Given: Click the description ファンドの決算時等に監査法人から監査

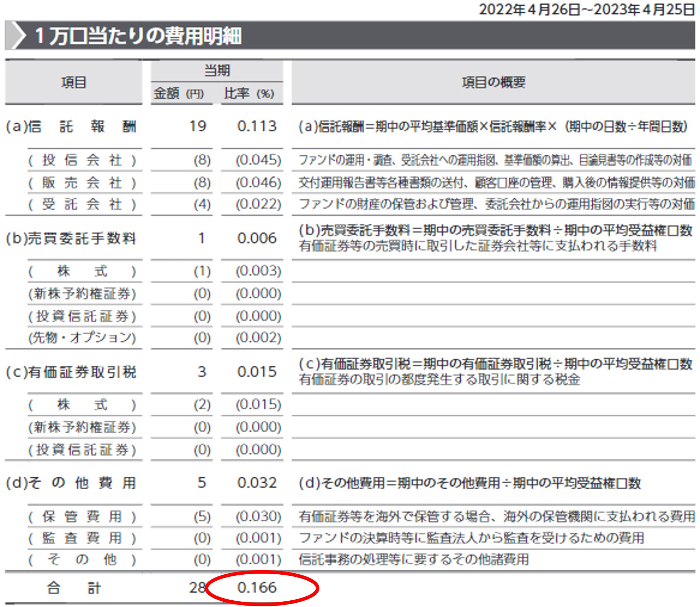Looking at the screenshot, I should point(471,538).
